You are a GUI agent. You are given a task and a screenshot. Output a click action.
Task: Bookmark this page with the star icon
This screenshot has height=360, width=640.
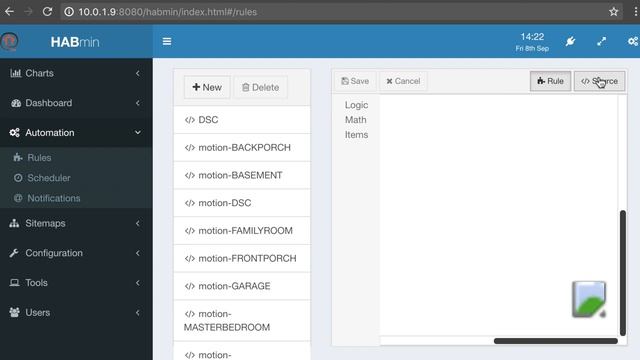point(613,11)
